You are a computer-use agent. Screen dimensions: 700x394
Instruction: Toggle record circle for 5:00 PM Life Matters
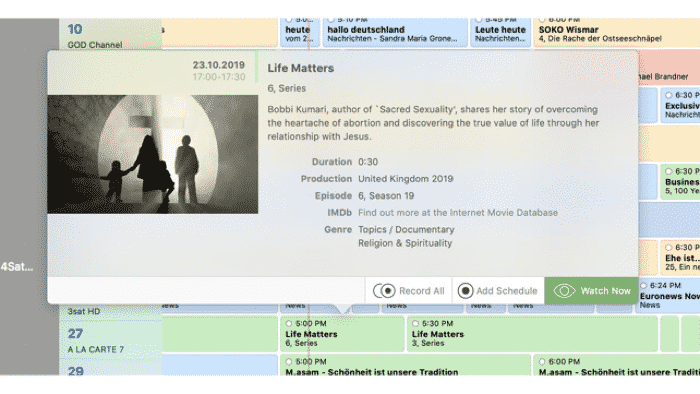pos(288,323)
